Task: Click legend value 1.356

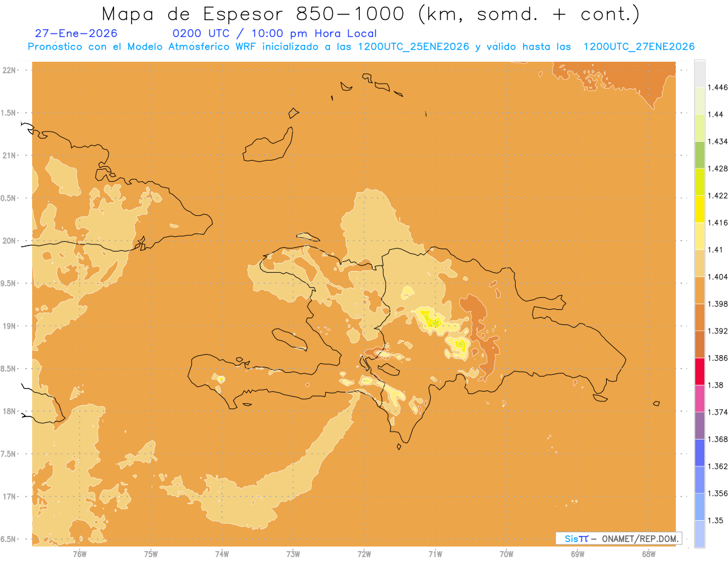Action: 718,493
